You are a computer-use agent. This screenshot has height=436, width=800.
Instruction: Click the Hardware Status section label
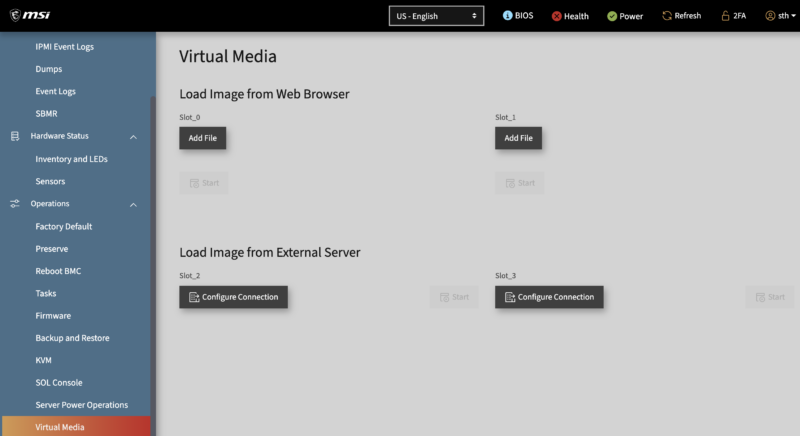59,136
